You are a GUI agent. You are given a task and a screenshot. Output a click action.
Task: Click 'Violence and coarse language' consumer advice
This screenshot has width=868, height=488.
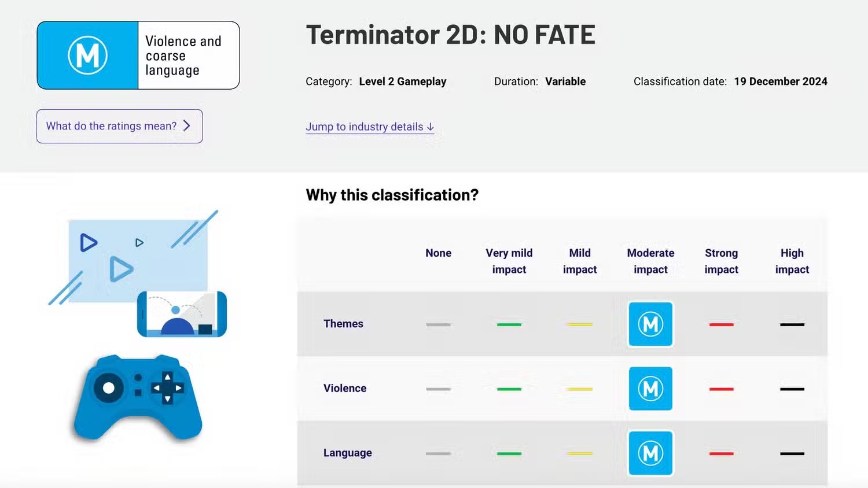point(183,56)
